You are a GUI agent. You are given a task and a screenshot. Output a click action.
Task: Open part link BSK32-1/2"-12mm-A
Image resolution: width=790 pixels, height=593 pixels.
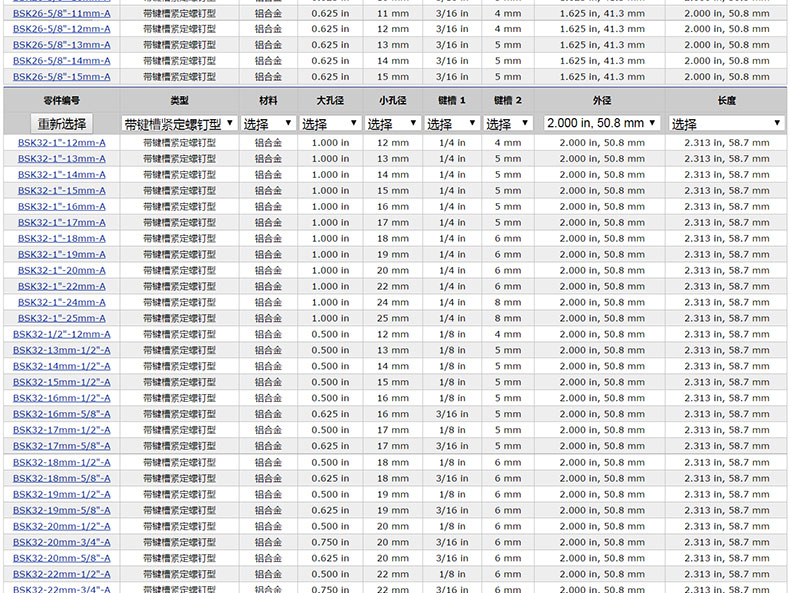click(x=62, y=335)
